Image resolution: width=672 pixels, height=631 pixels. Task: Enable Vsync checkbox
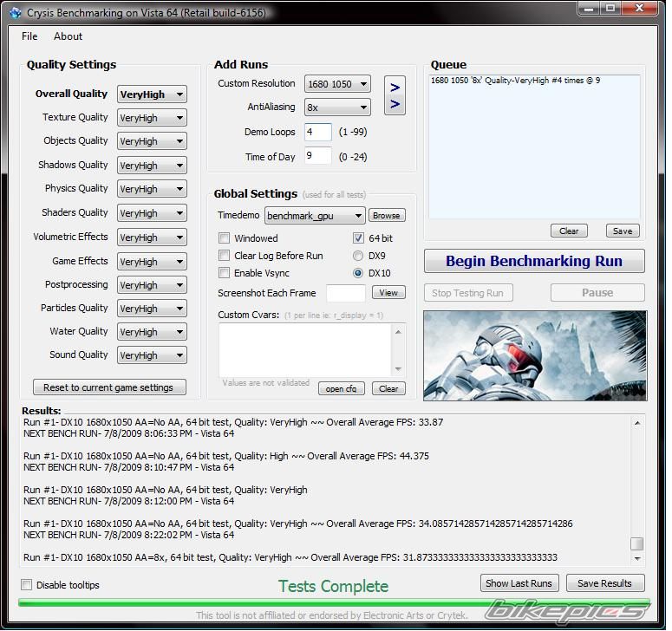point(225,273)
